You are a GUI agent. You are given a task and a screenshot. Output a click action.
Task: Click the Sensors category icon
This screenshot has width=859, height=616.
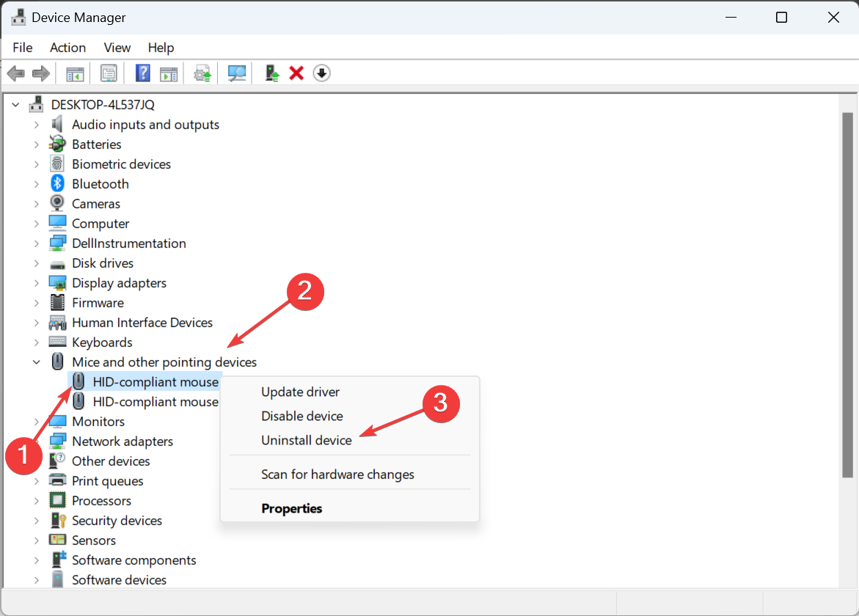coord(57,539)
